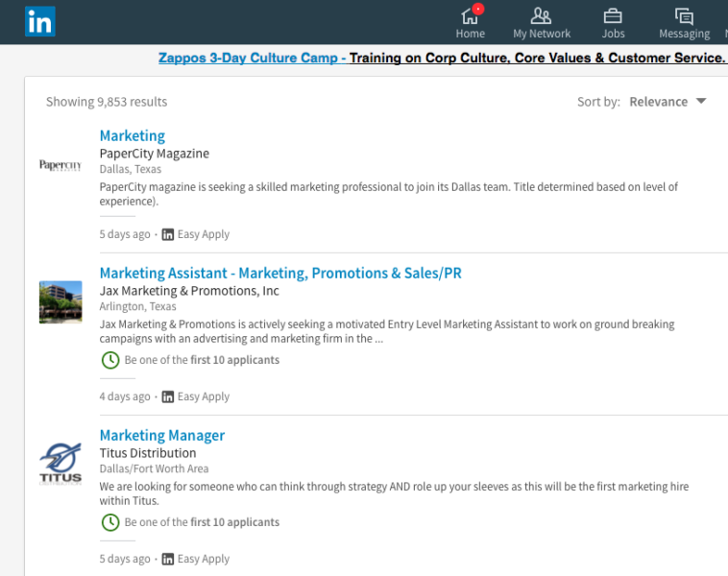Click Easy Apply on the Titus Distribution listing
The image size is (728, 576).
(x=204, y=559)
